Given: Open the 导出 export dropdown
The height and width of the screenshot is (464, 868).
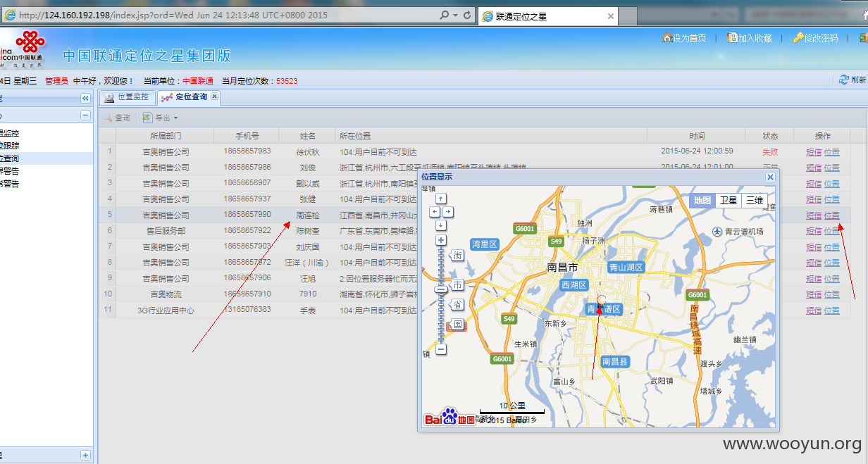Looking at the screenshot, I should click(x=161, y=118).
